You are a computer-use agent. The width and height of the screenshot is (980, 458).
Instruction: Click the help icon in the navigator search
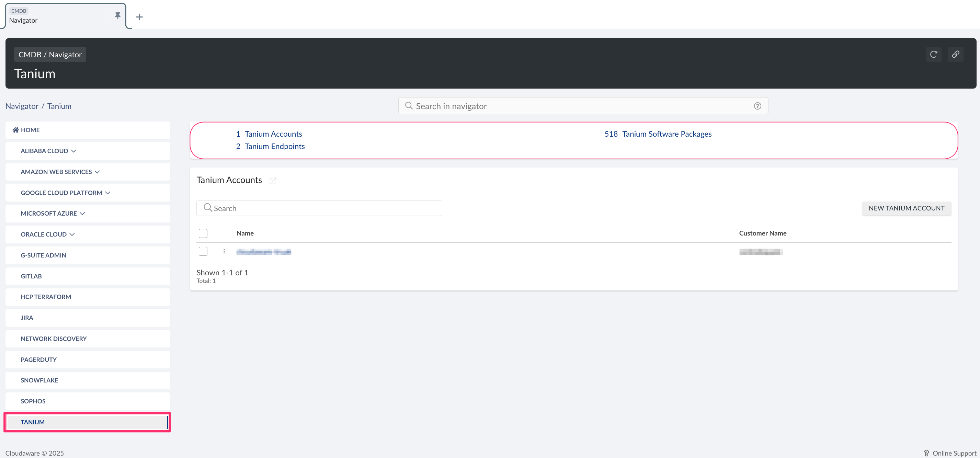[757, 106]
